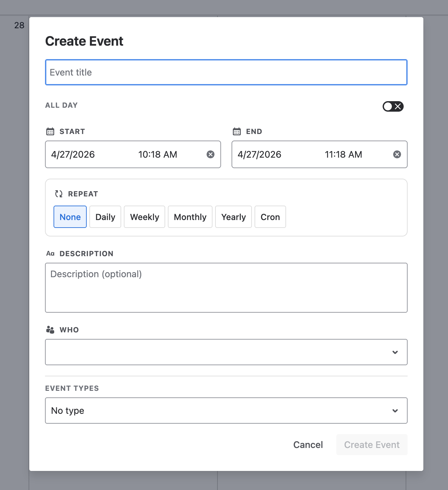Click the Start calendar icon
The height and width of the screenshot is (490, 448).
50,132
